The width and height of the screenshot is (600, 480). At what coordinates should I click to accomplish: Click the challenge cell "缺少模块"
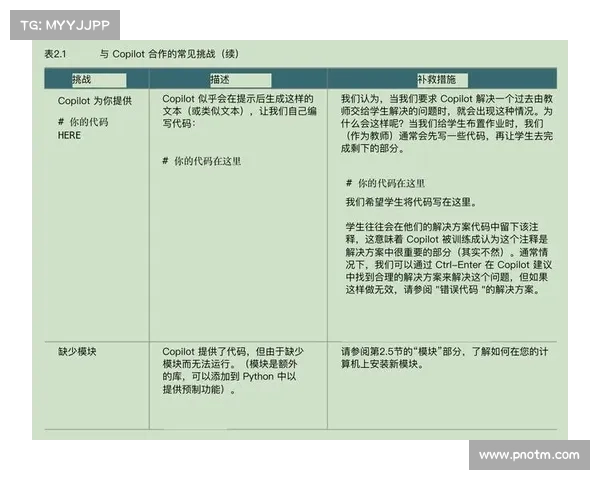coord(77,351)
